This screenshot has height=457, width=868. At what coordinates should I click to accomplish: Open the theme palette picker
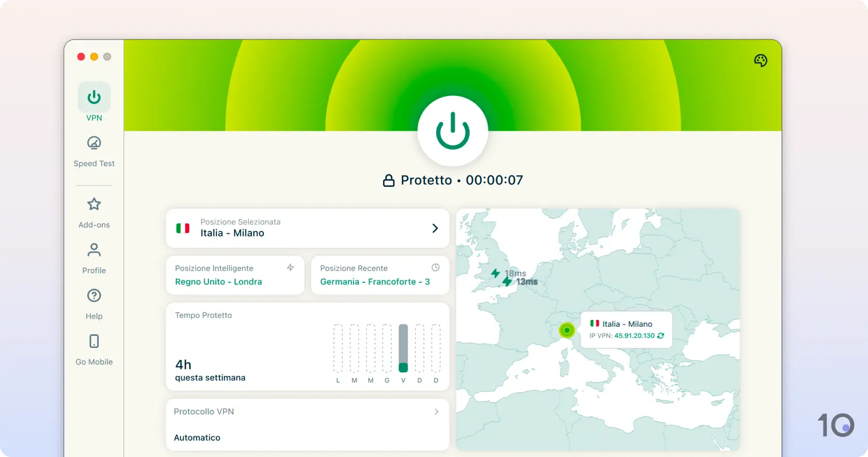click(x=760, y=60)
